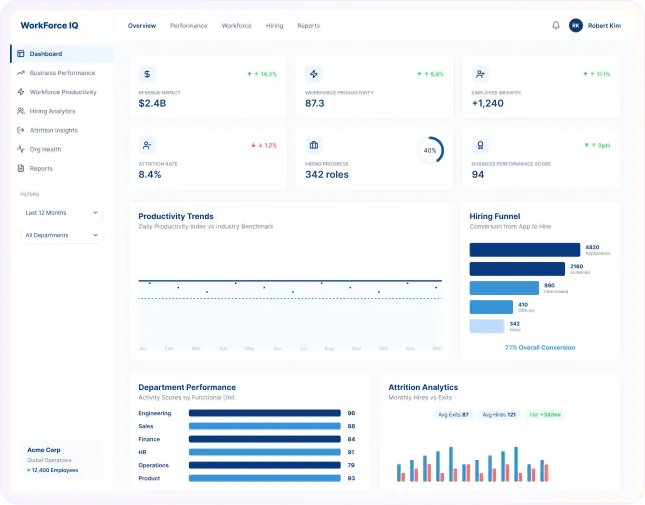Click the Hiring Analytics people icon
The width and height of the screenshot is (645, 505).
21,111
